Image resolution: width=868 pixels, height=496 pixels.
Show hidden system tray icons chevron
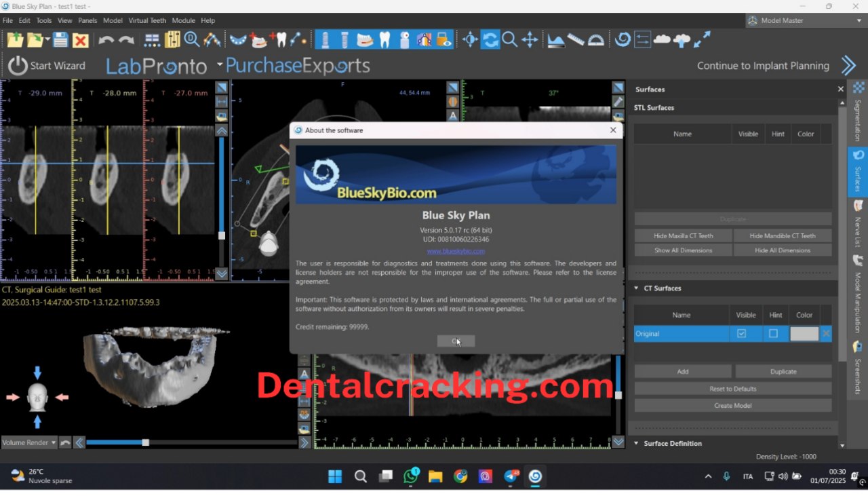point(708,476)
